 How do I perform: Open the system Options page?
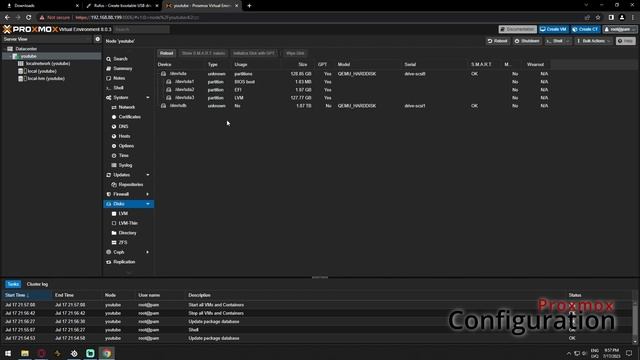coord(126,146)
